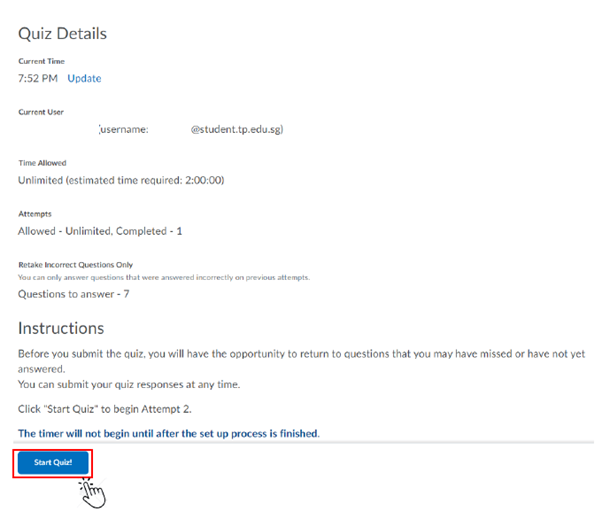Click the Allowed - Unlimited, Completed - 1 text
Image resolution: width=602 pixels, height=519 pixels.
coord(100,231)
